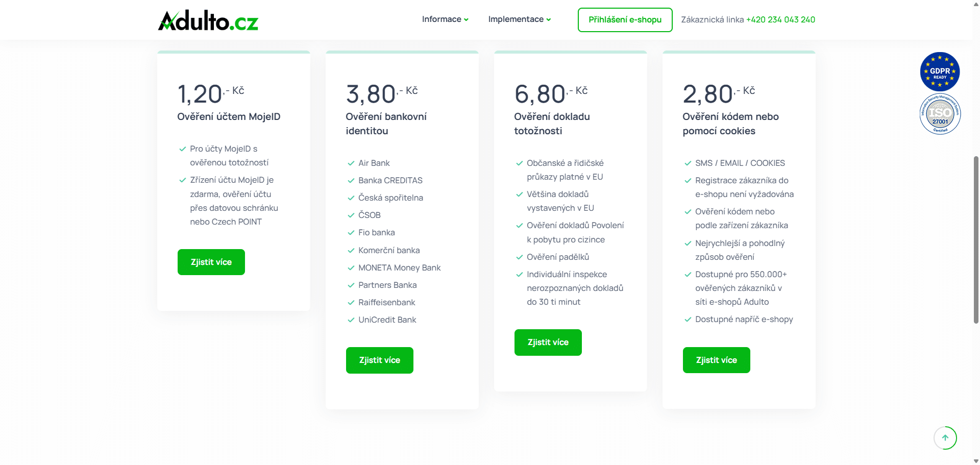Click the Air Bank list item
Image resolution: width=980 pixels, height=465 pixels.
(x=374, y=163)
